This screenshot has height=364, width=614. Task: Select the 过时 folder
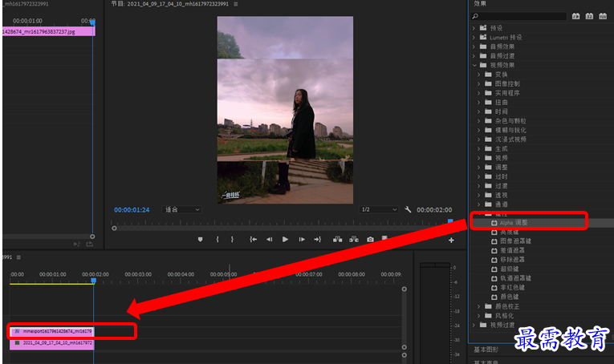501,176
